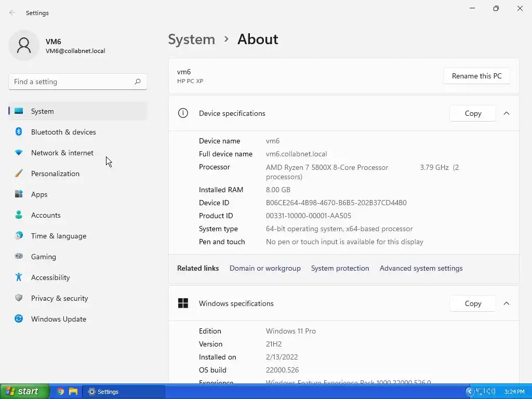Go to Network & internet settings
This screenshot has height=399, width=532.
pyautogui.click(x=78, y=153)
